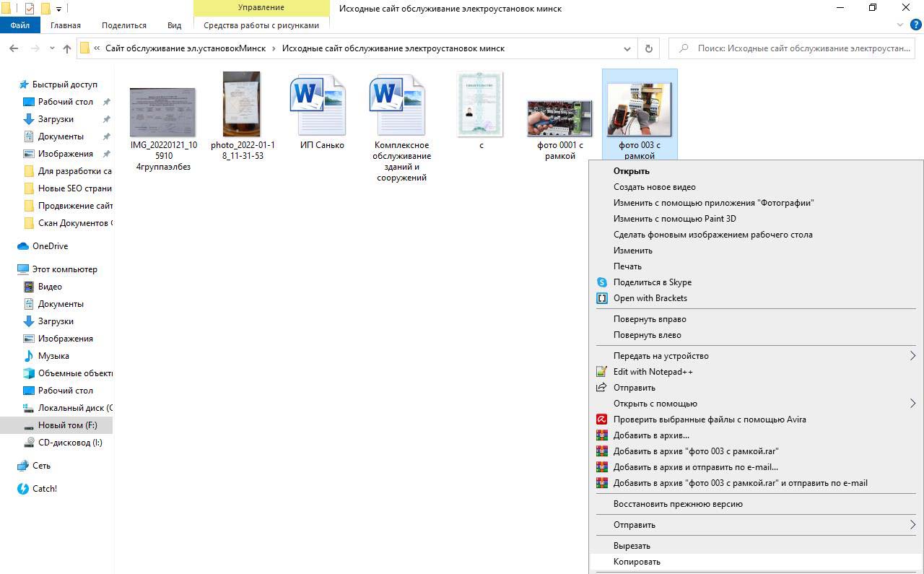Open the 'Файл' menu button
This screenshot has width=924, height=574.
point(19,25)
